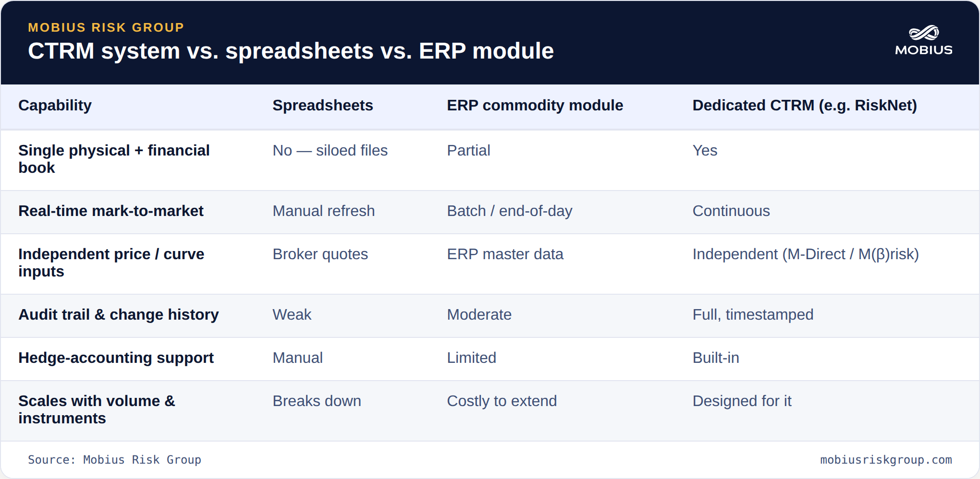
Task: Select Audit trail & change history row
Action: [x=490, y=315]
